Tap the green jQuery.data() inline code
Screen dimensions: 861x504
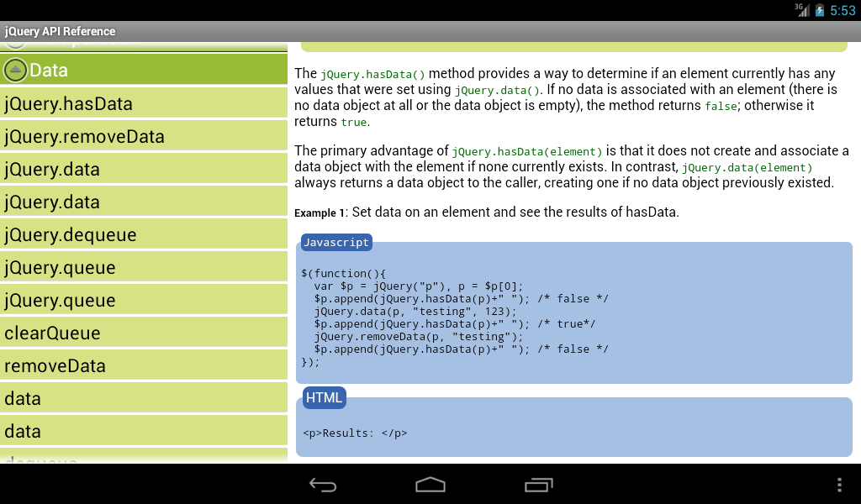(x=498, y=91)
